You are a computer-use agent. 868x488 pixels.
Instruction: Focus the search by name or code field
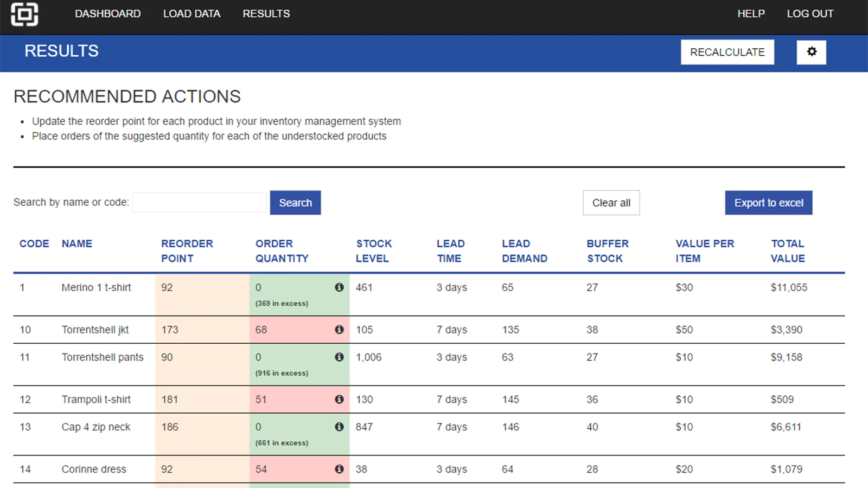pyautogui.click(x=200, y=203)
